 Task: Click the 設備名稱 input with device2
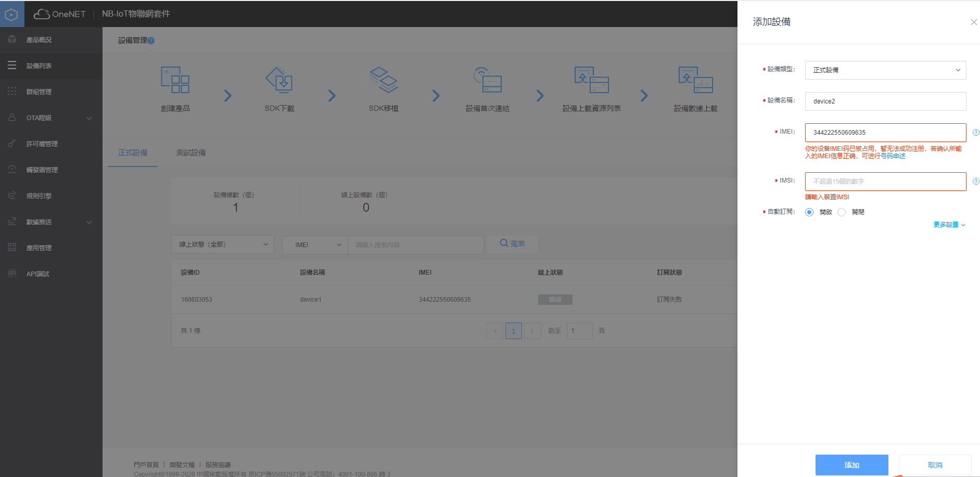point(885,101)
